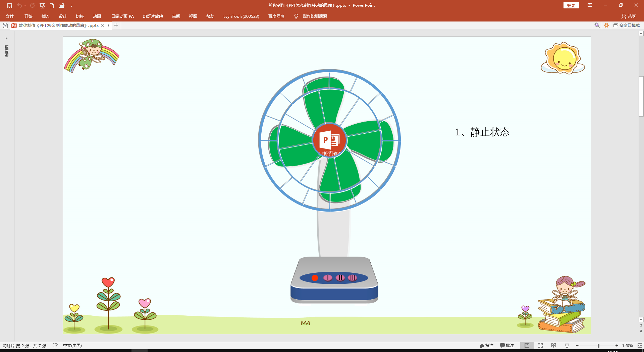The image size is (644, 352).
Task: Click the fan speed III button
Action: click(x=353, y=278)
